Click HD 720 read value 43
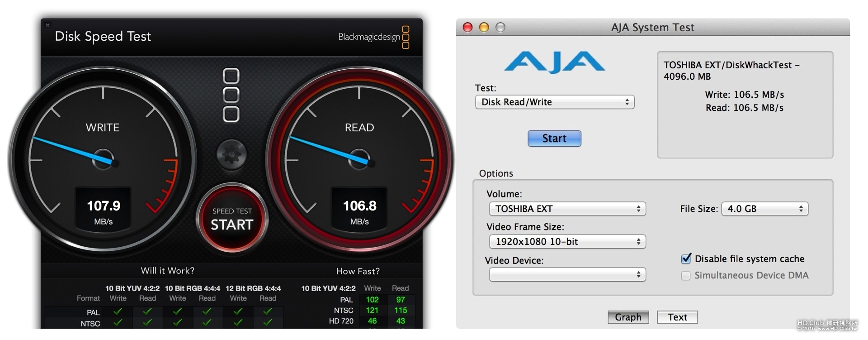Viewport: 868px width, 340px height. (401, 321)
